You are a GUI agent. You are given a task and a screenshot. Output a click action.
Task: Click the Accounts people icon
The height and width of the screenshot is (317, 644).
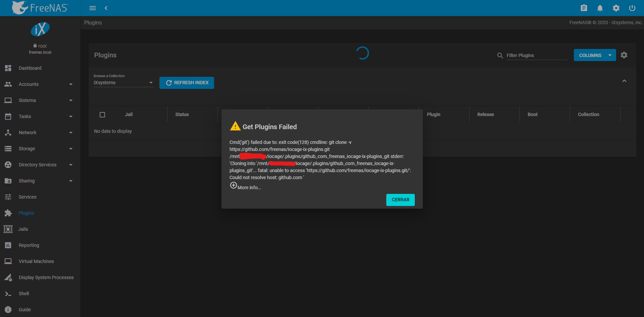point(8,84)
